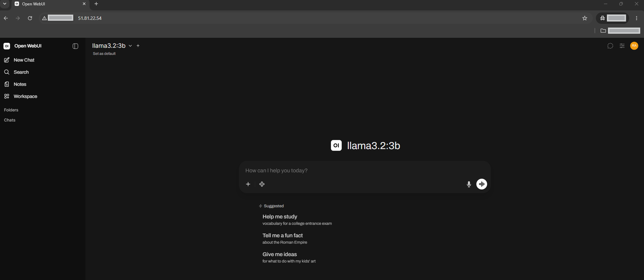Open a new browser tab with plus
Viewport: 644px width, 280px height.
point(96,4)
